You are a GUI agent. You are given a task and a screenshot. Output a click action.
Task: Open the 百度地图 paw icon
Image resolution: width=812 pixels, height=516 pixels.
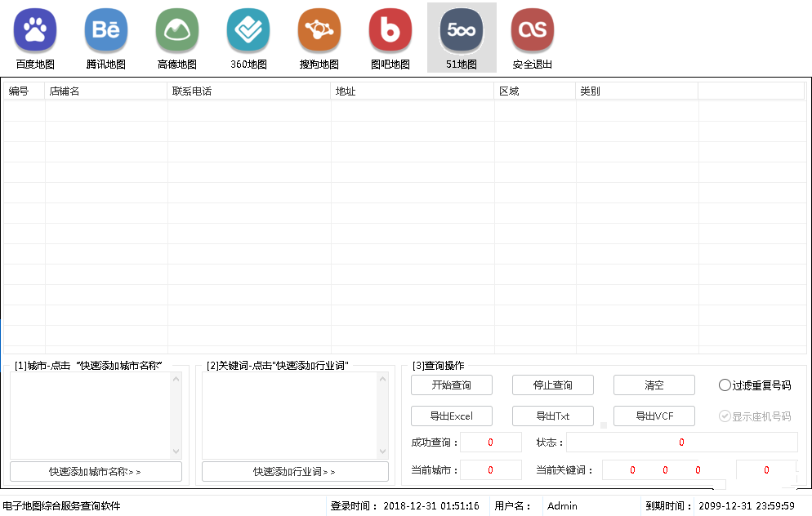click(x=34, y=38)
